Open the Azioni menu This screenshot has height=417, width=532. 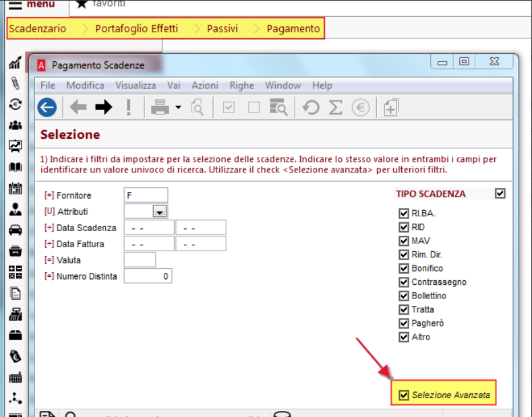pos(205,86)
